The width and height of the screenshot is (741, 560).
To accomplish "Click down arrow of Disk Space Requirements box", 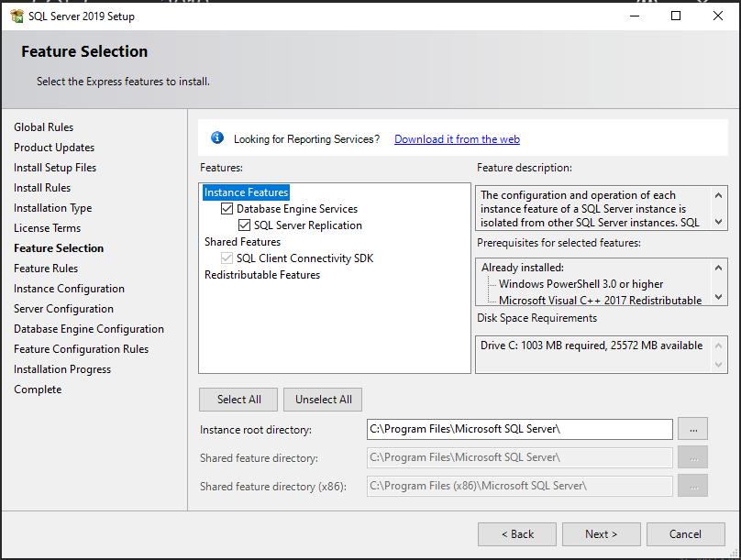I will [718, 365].
